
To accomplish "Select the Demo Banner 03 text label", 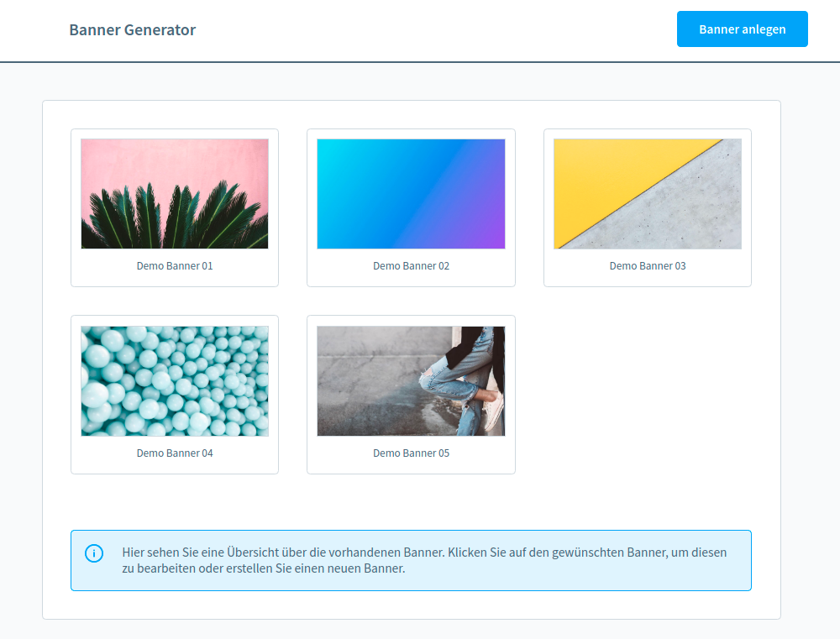I will point(647,266).
